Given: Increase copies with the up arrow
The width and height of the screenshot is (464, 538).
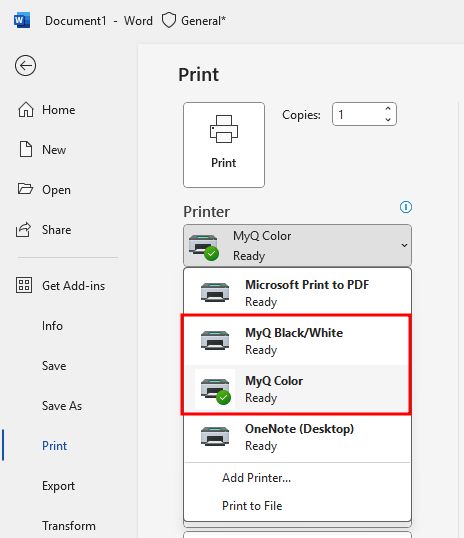Looking at the screenshot, I should pos(388,109).
